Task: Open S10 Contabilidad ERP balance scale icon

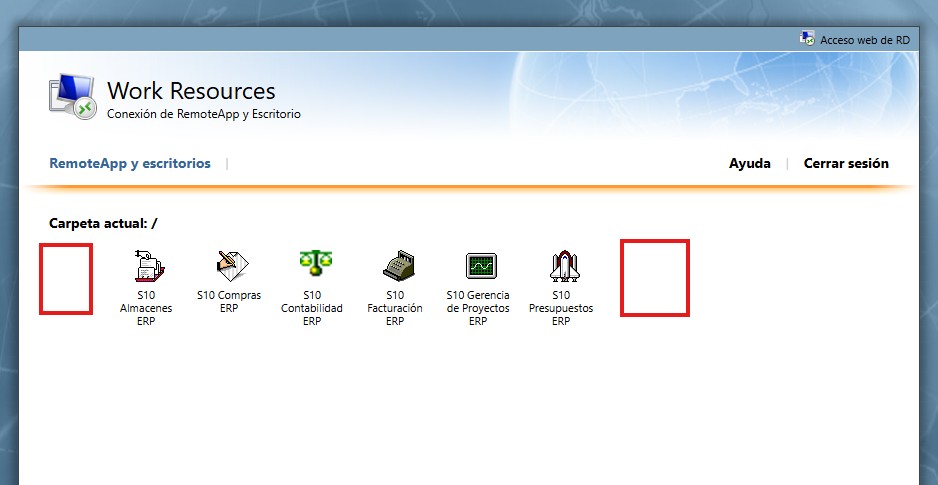Action: (314, 265)
